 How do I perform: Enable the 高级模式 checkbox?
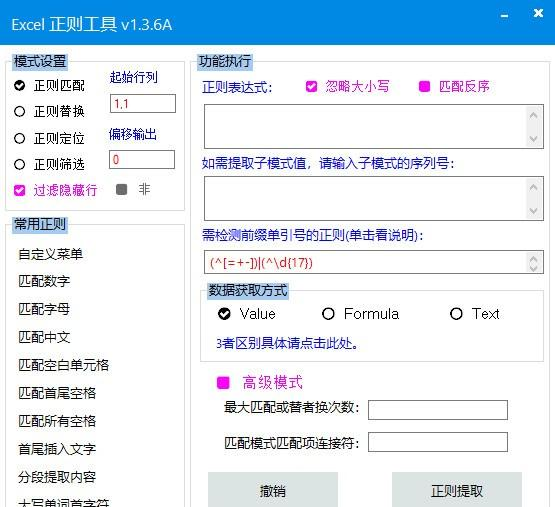(223, 383)
